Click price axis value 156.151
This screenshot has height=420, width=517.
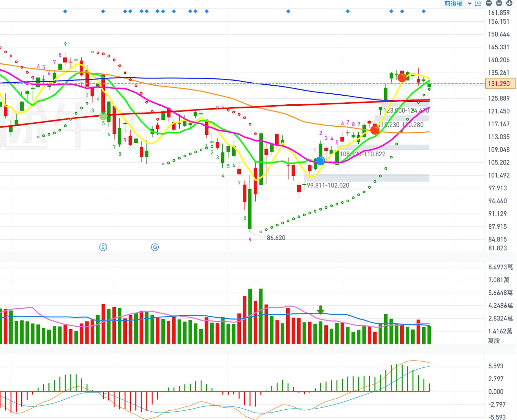[x=499, y=21]
